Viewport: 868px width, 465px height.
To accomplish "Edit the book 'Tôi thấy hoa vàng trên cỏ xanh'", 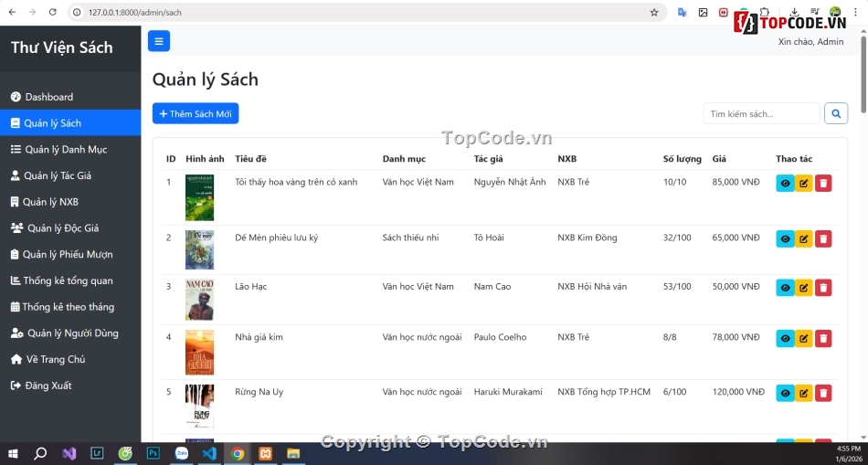I will click(x=804, y=184).
